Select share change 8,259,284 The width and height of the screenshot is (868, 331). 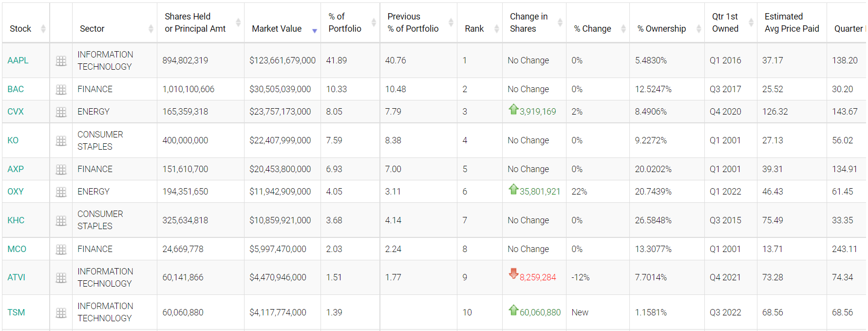click(538, 277)
